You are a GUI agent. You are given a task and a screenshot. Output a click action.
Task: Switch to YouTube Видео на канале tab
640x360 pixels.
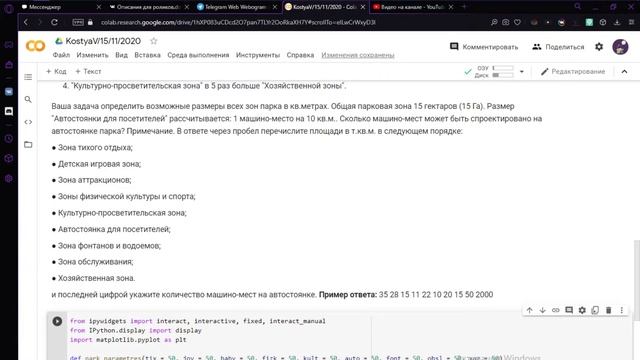413,7
